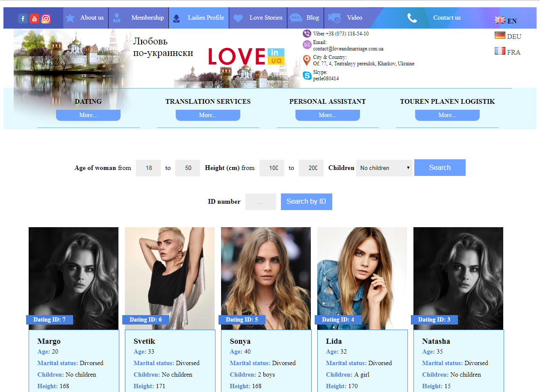Switch language to German flag
This screenshot has height=392, width=540.
[500, 36]
